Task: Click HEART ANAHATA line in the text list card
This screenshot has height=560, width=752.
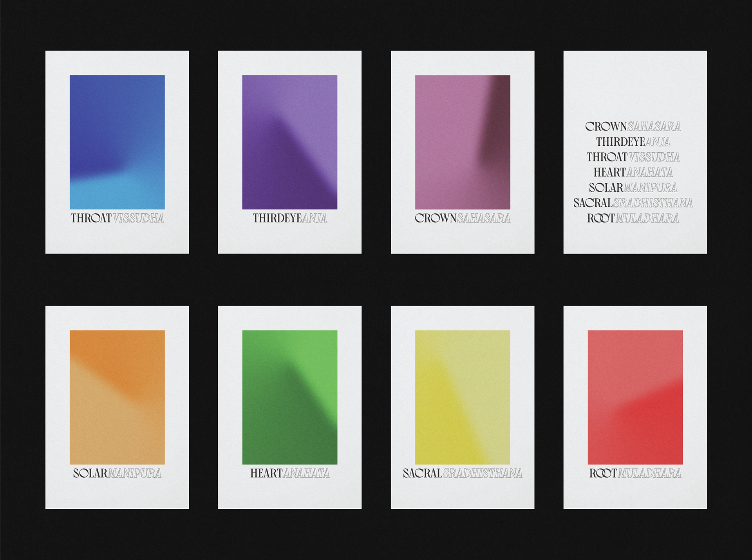Action: coord(633,172)
